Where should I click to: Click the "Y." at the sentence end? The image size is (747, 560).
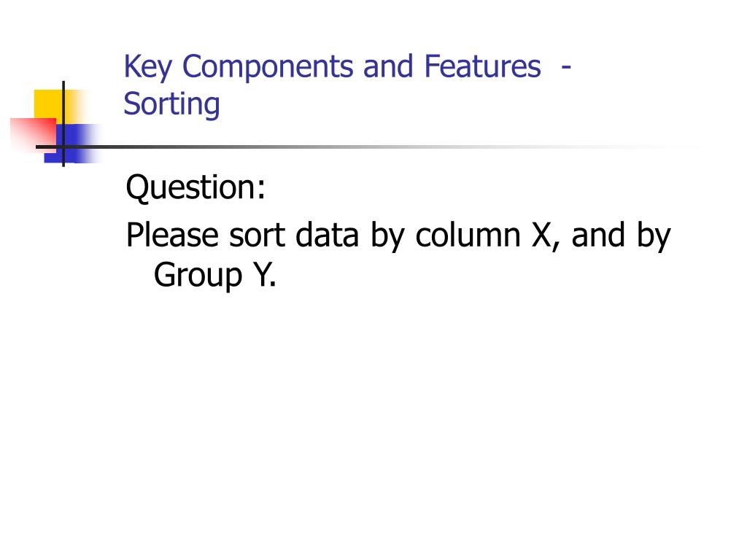[264, 274]
